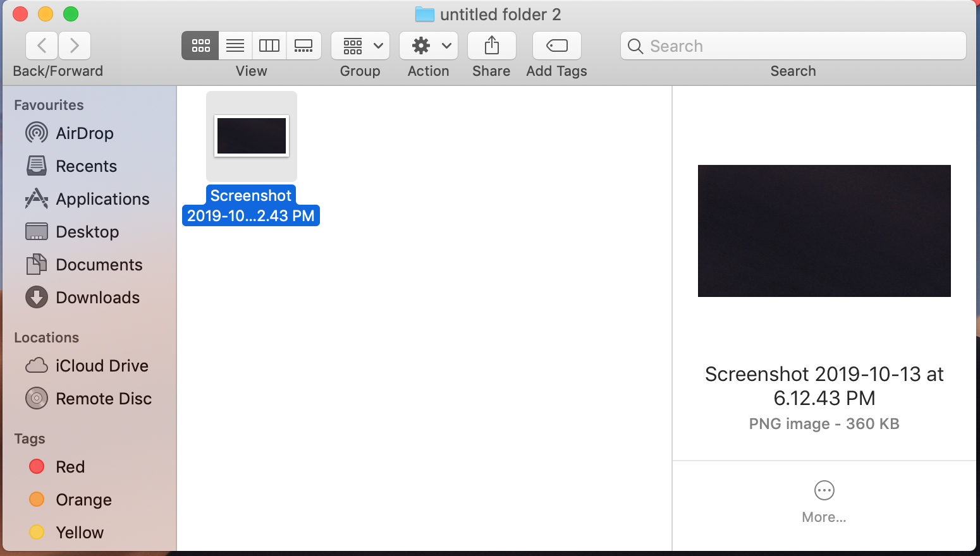Click the PNG image - 360 KB text
This screenshot has width=980, height=556.
coord(824,424)
